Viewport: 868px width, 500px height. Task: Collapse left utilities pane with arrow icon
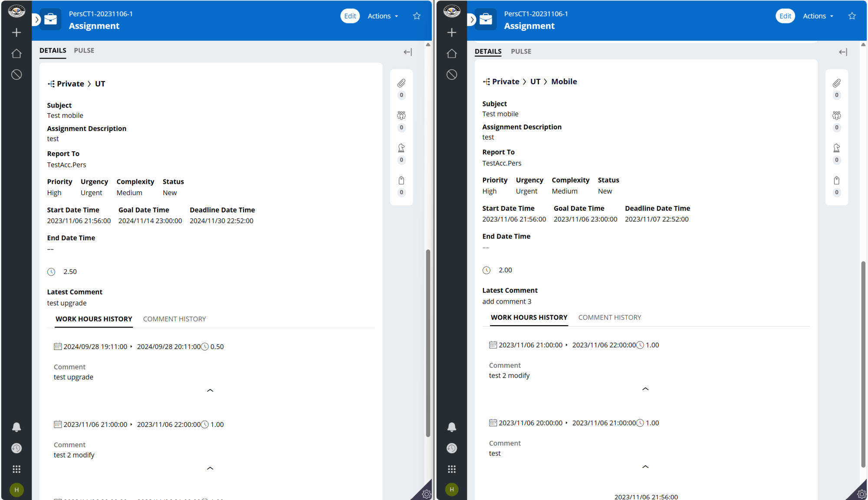[408, 52]
